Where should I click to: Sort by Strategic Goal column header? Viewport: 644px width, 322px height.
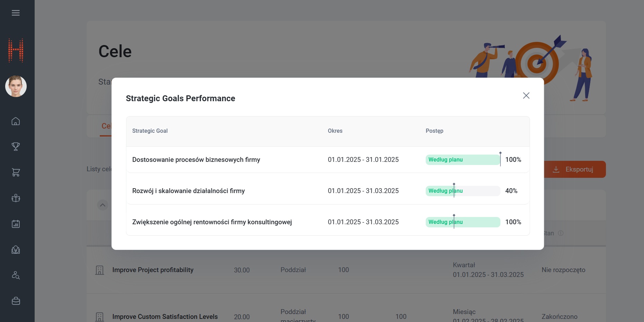pyautogui.click(x=150, y=131)
